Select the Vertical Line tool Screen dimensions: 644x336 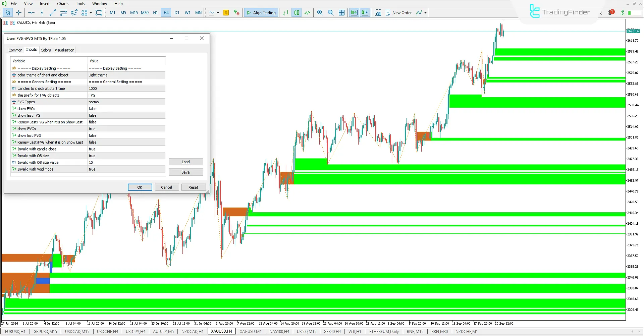[42, 12]
